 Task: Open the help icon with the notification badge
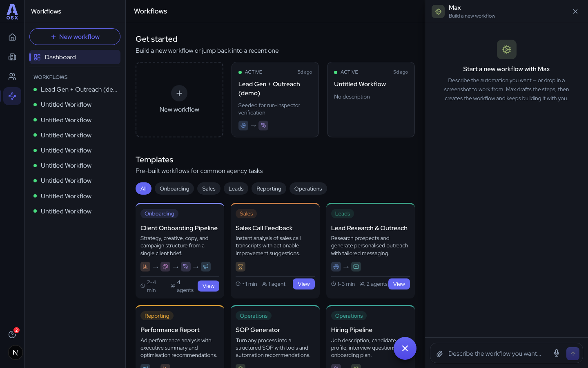tap(12, 334)
